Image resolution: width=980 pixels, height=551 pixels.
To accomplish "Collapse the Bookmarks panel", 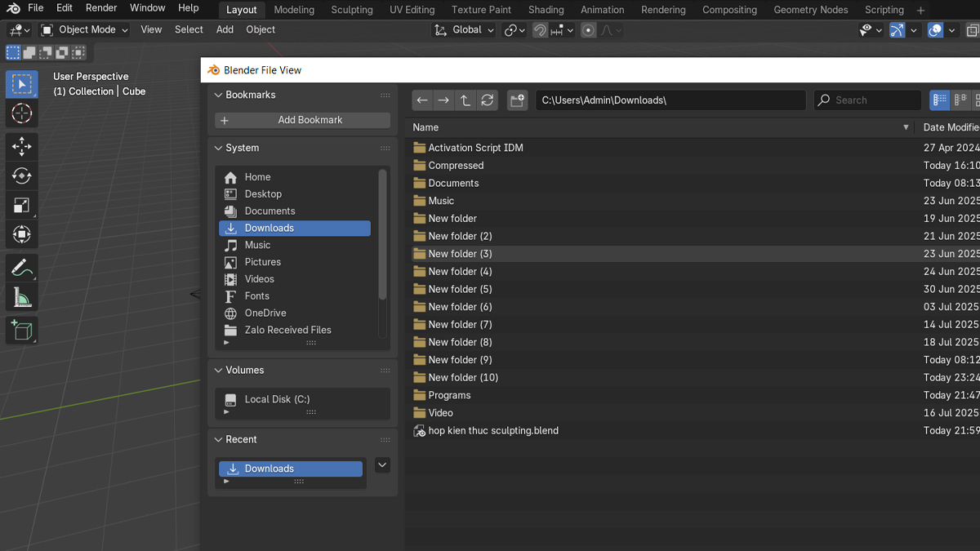I will [218, 96].
